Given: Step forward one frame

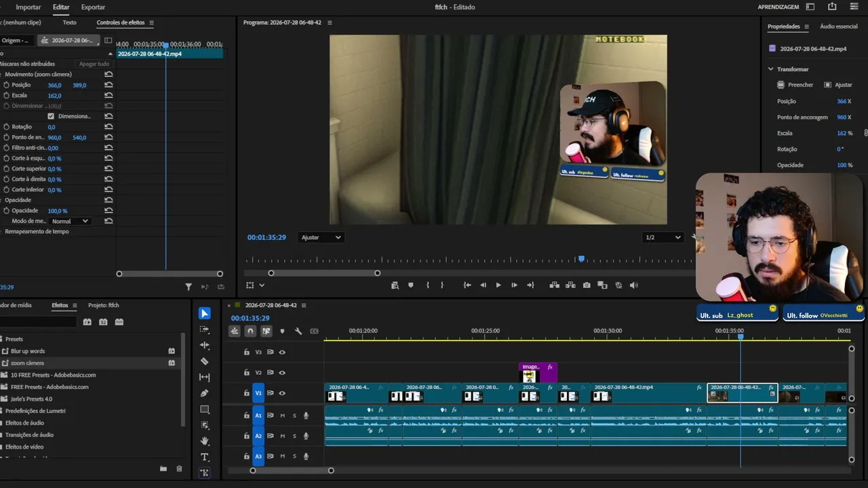Looking at the screenshot, I should tap(514, 285).
